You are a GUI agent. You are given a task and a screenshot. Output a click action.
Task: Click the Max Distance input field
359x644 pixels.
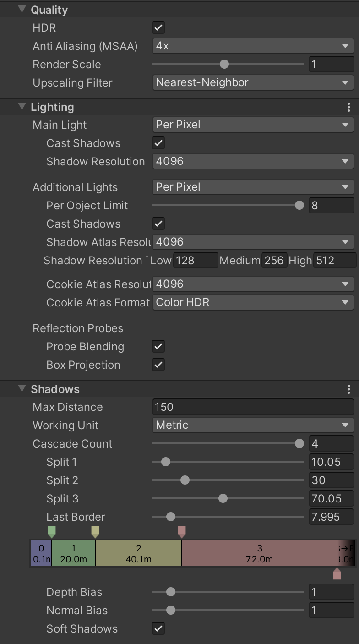(253, 407)
